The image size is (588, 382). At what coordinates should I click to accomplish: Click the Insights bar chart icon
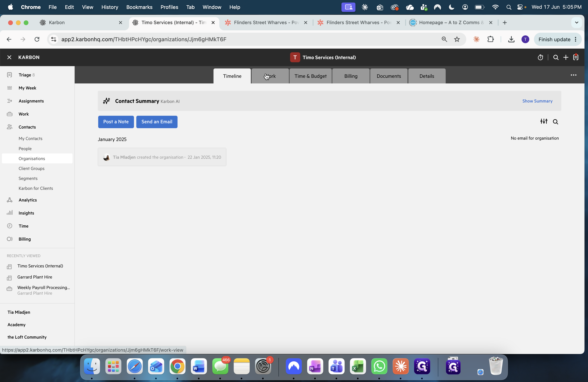click(10, 213)
